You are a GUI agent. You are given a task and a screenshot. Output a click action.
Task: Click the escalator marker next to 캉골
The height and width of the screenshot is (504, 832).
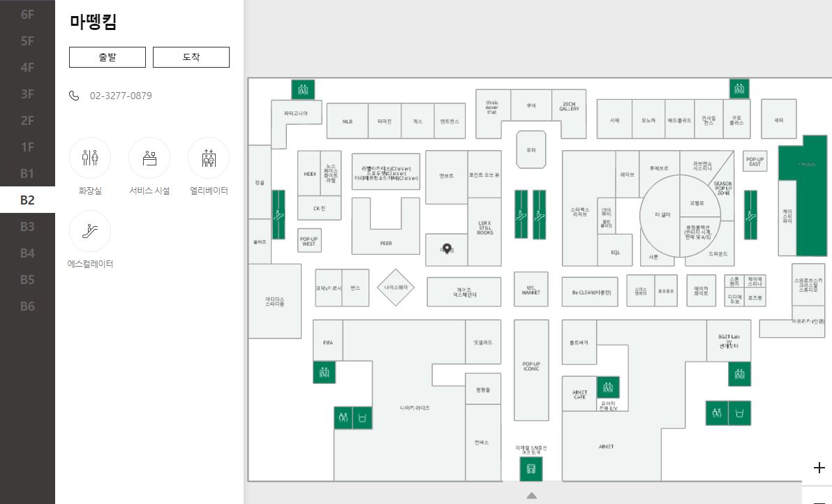[x=278, y=215]
